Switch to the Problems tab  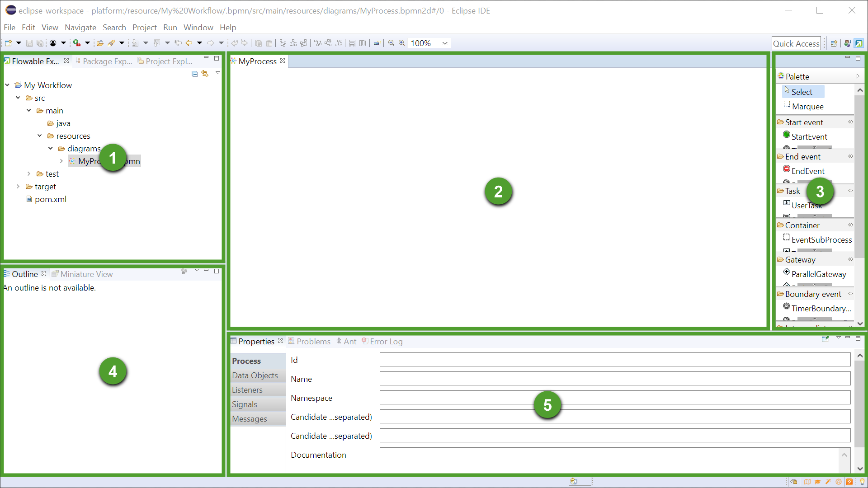(313, 342)
